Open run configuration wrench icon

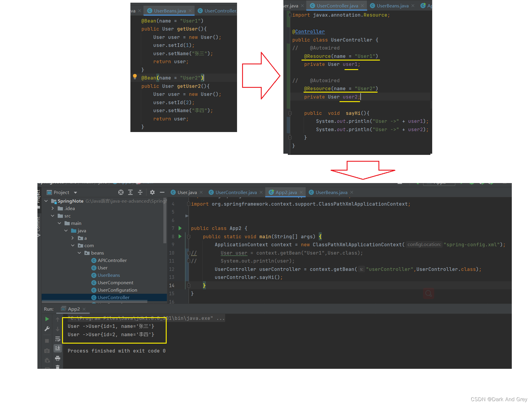(x=47, y=329)
